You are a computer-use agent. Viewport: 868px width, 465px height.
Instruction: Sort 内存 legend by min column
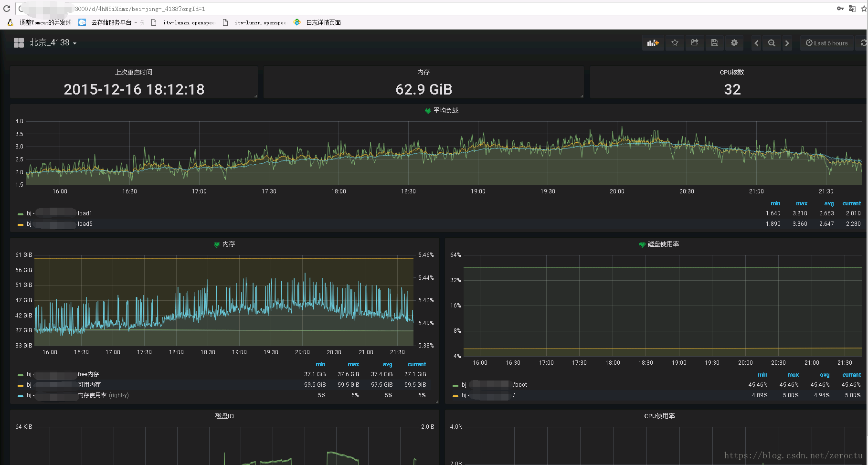click(x=320, y=364)
